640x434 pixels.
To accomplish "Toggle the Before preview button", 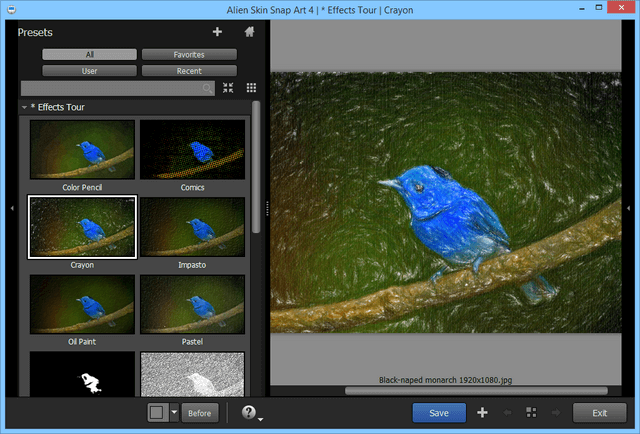I will tap(200, 412).
